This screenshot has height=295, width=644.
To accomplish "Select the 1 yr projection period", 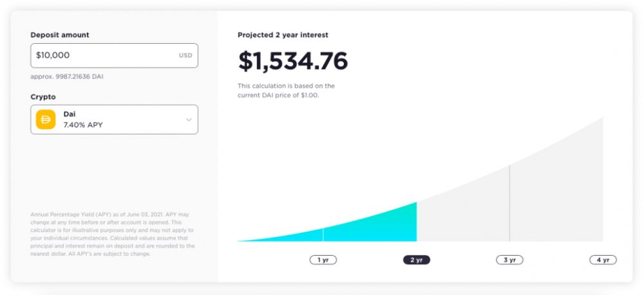I will (x=323, y=260).
